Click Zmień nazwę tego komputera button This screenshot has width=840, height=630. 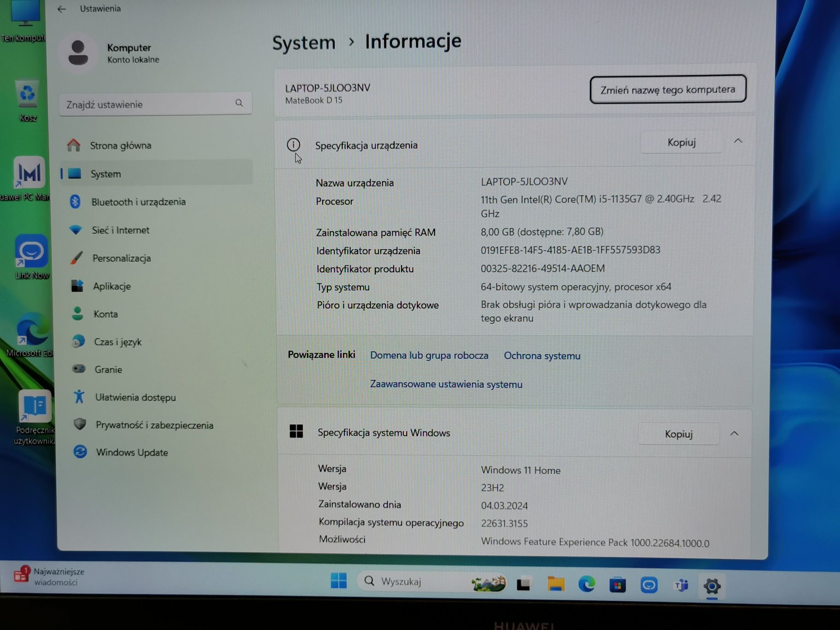coord(668,89)
